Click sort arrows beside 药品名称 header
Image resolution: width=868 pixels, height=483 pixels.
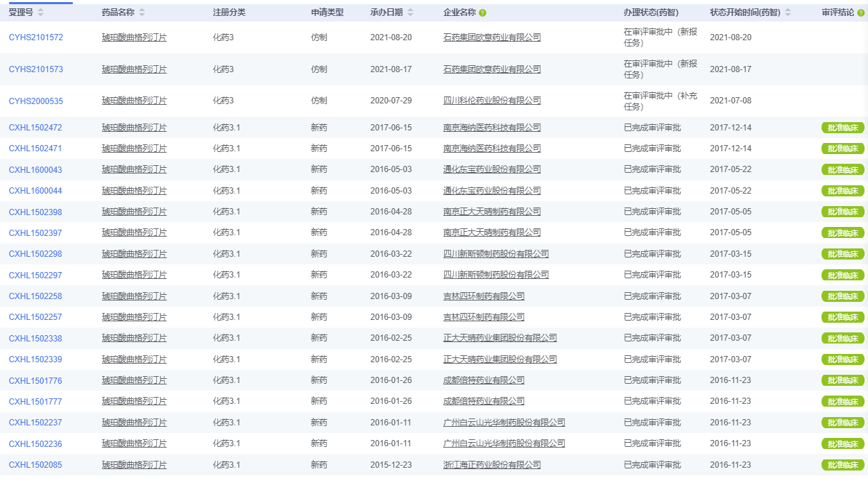[142, 12]
